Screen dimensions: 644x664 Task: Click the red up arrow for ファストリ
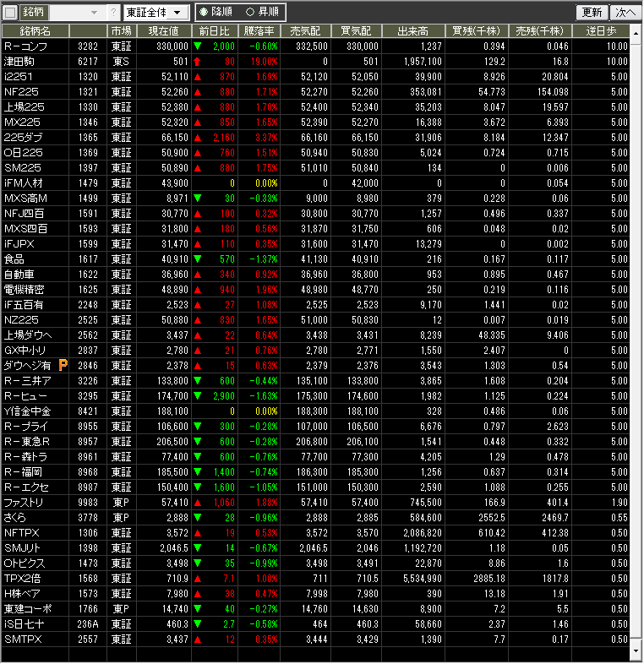click(x=197, y=502)
